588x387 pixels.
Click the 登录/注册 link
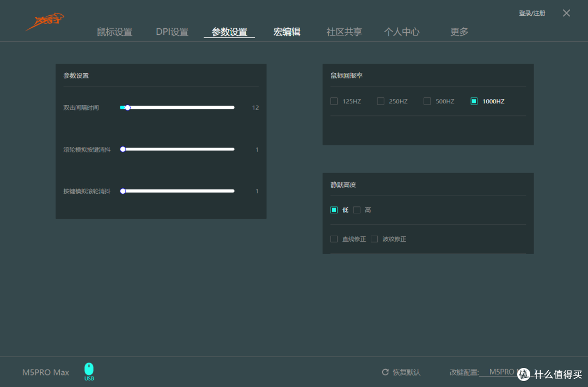[x=532, y=13]
